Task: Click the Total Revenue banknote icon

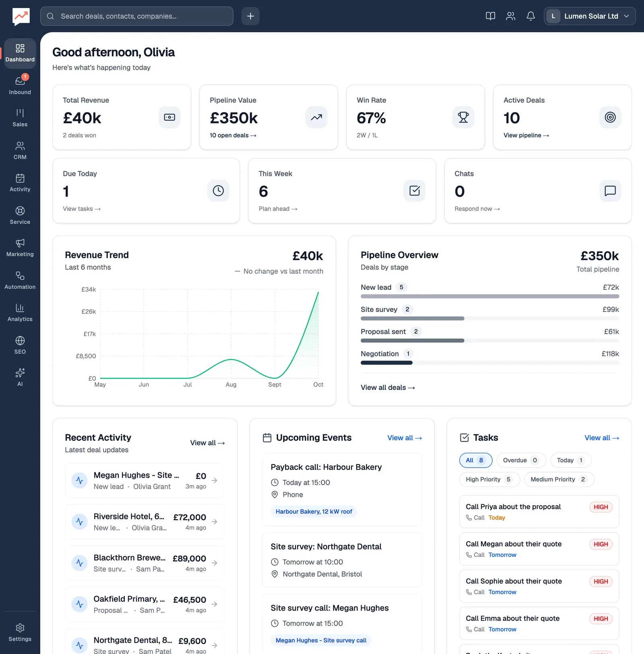Action: 169,117
